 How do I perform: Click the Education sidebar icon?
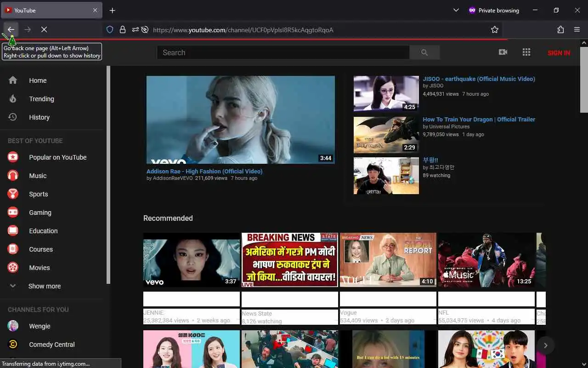13,231
